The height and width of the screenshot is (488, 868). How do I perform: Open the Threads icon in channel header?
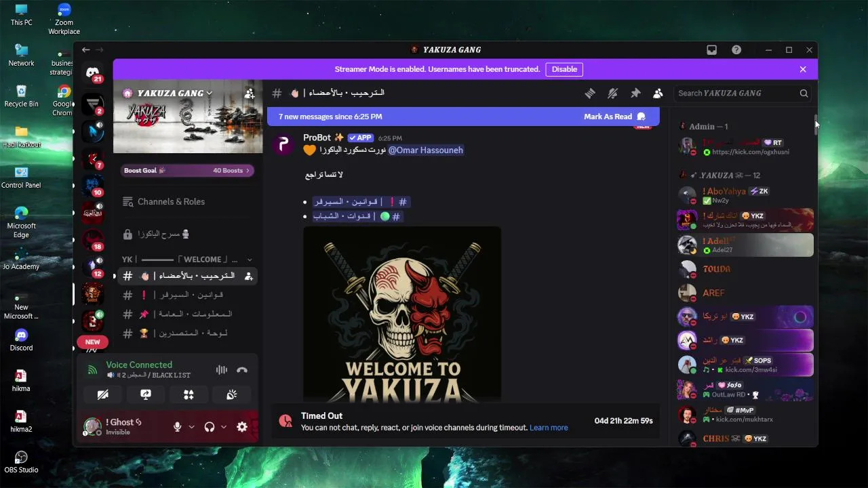pos(590,94)
